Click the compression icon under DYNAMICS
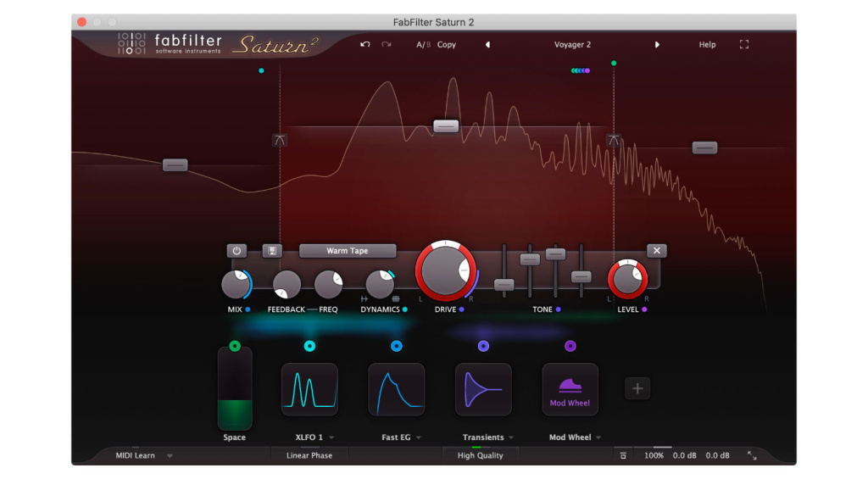The height and width of the screenshot is (479, 868). [396, 299]
